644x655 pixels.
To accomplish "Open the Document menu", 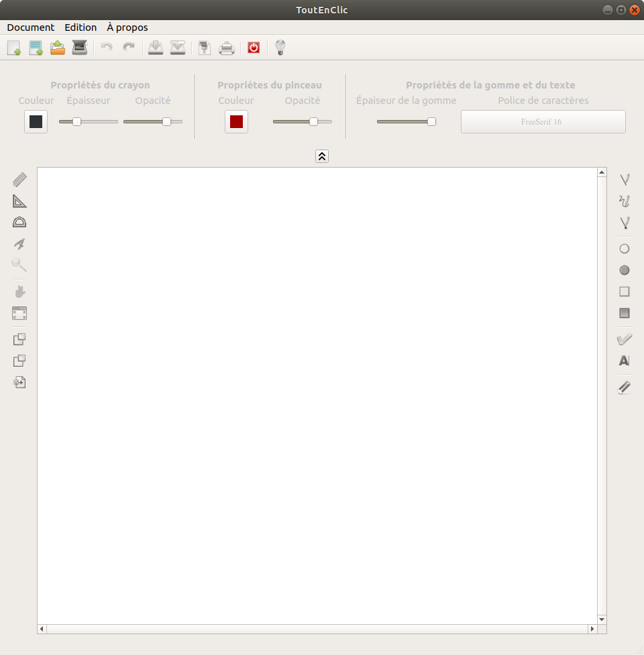I will pos(31,27).
